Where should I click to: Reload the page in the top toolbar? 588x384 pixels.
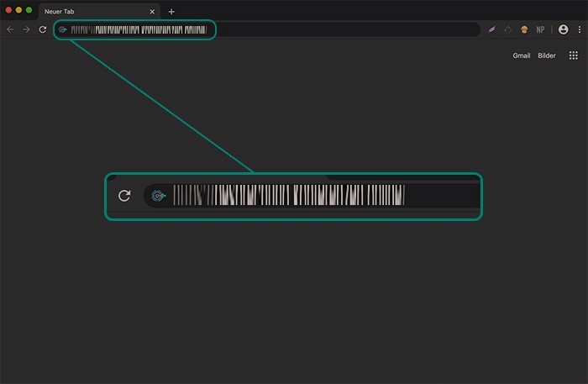[x=43, y=29]
